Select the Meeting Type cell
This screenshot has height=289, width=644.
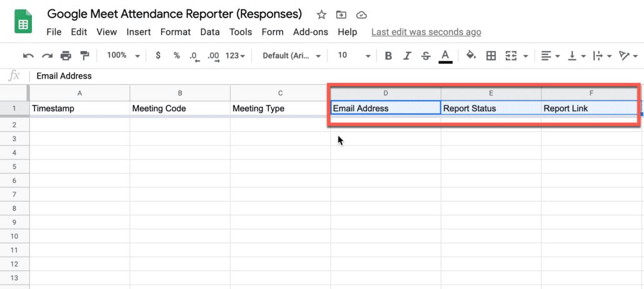[x=280, y=108]
